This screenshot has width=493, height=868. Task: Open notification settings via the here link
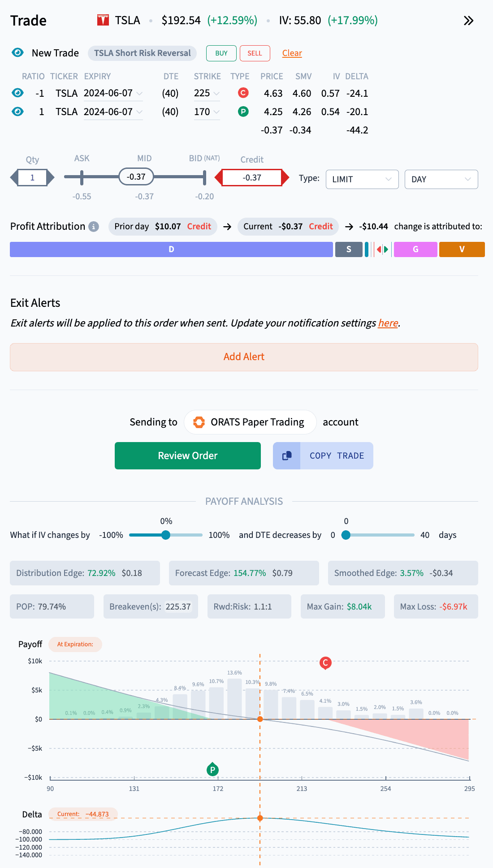click(388, 323)
